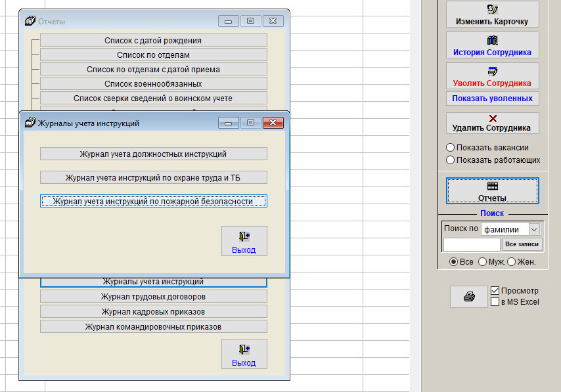Open Журнал учета должностных инструкций
Image resolution: width=561 pixels, height=392 pixels.
[x=154, y=154]
